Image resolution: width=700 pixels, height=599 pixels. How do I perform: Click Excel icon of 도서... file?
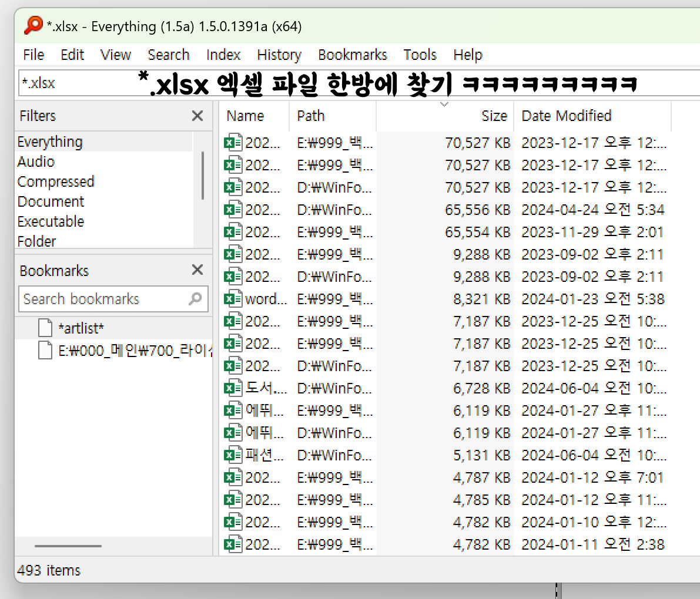(233, 388)
